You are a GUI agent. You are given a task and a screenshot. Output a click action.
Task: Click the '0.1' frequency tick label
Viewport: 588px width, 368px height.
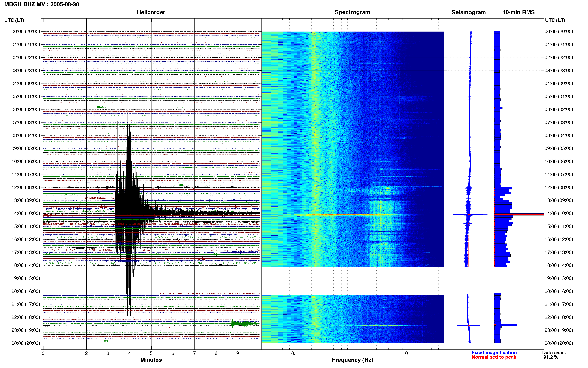pos(295,353)
